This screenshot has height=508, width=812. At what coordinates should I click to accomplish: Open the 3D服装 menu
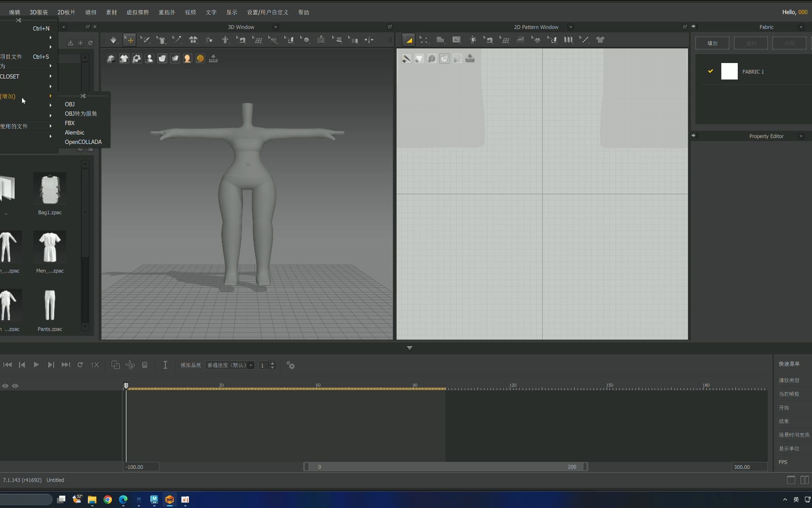click(39, 12)
